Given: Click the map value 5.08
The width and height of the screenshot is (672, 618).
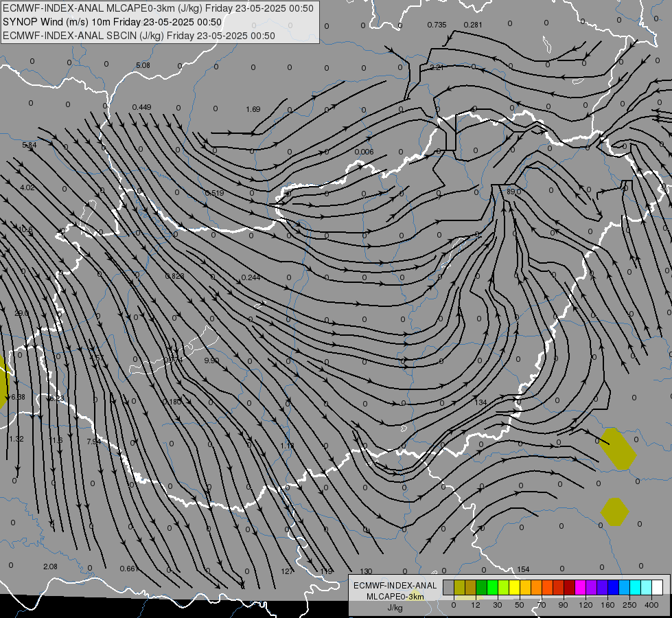Looking at the screenshot, I should (x=143, y=66).
